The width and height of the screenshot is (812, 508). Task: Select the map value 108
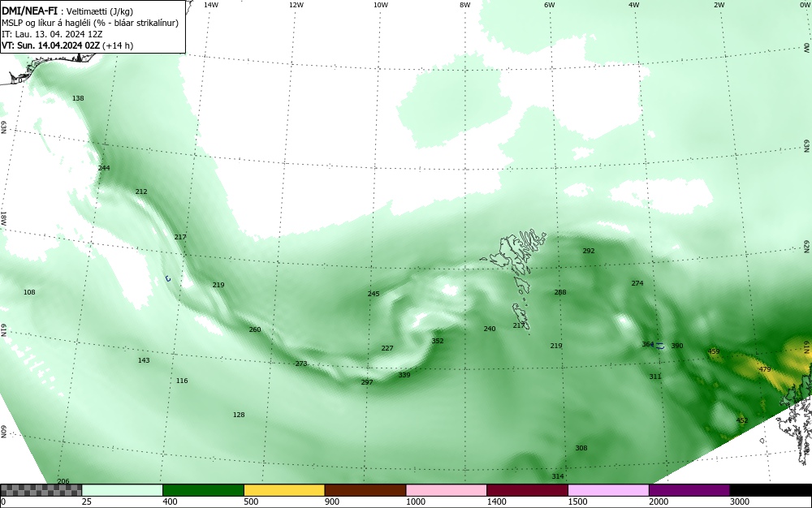pos(29,292)
